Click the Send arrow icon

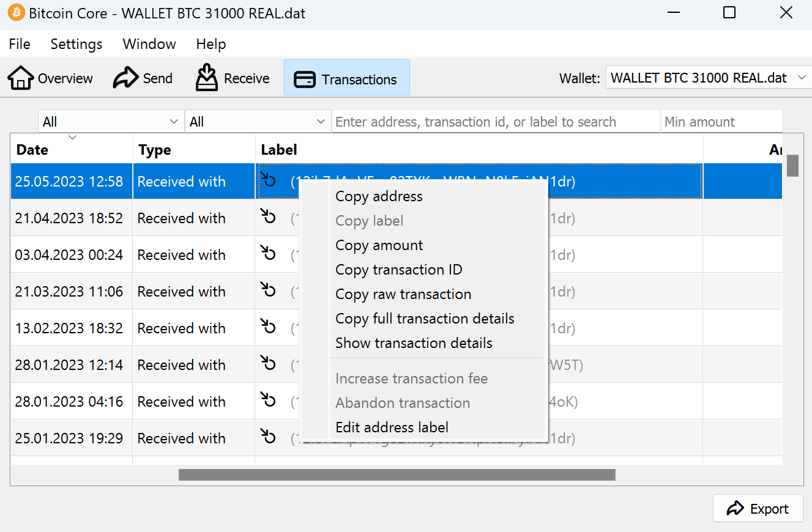[x=125, y=78]
